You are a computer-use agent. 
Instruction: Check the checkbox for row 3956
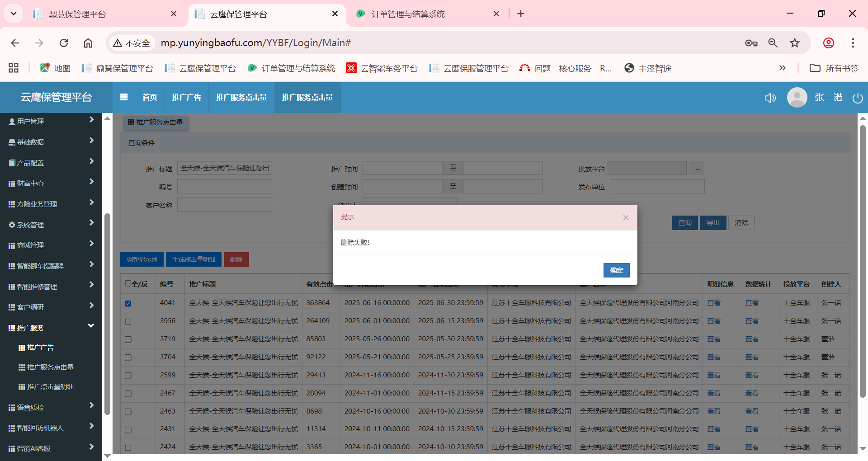coord(128,321)
